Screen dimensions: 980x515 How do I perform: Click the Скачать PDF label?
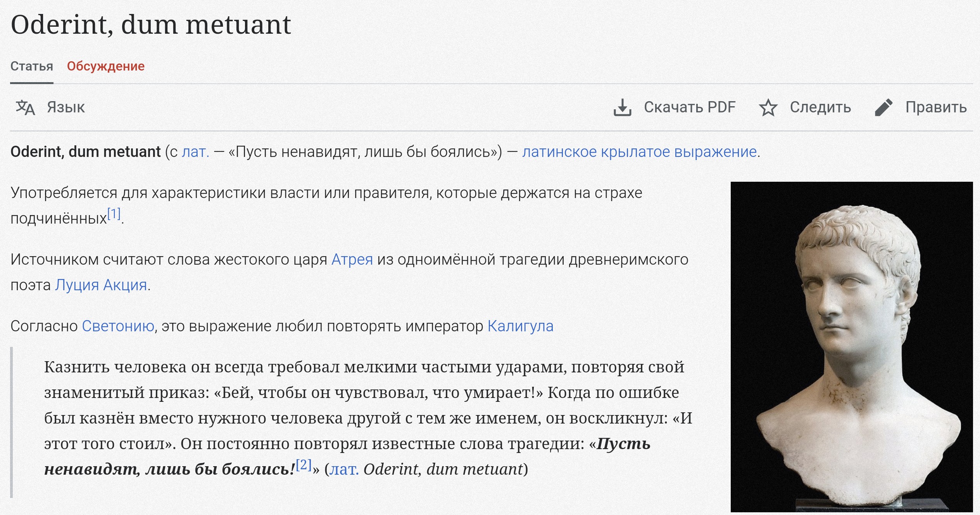click(x=690, y=107)
